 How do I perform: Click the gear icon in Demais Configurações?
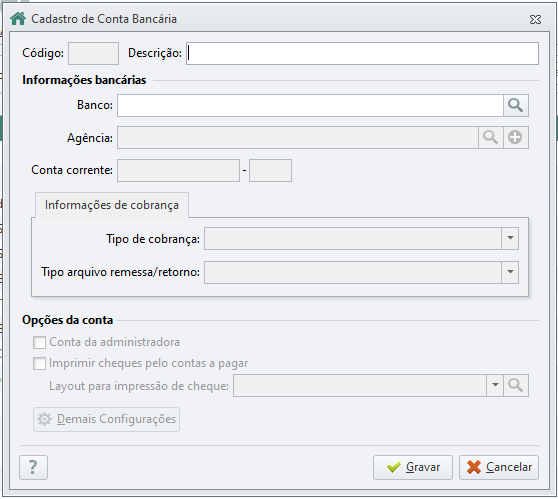click(x=44, y=419)
